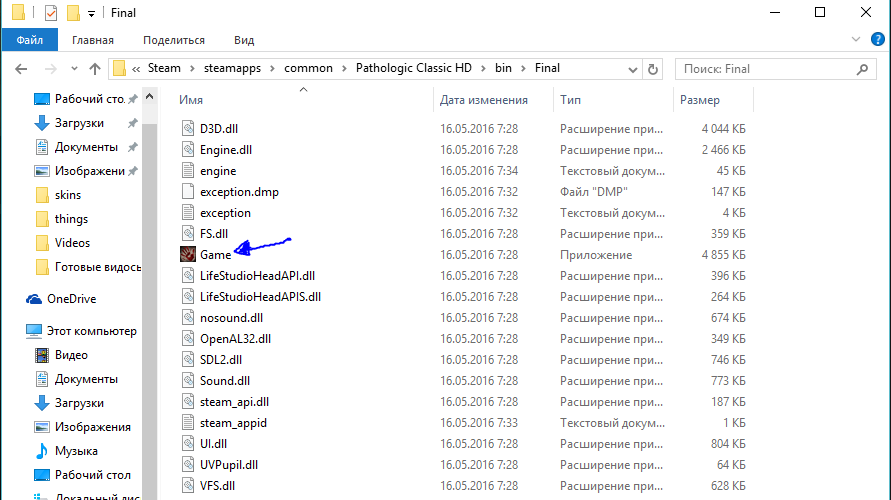The width and height of the screenshot is (891, 500).
Task: Expand the Steam breadcrumb arrow
Action: (x=192, y=69)
